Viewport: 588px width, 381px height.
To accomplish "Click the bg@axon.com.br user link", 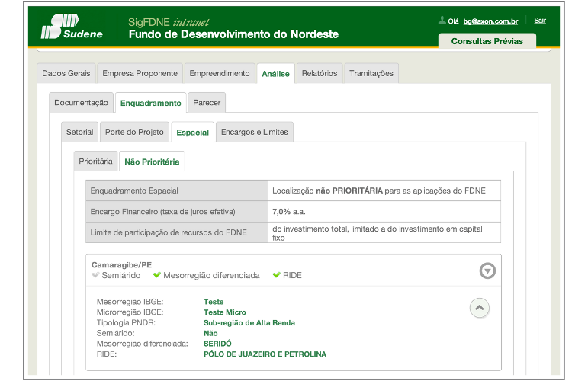I will pos(490,21).
